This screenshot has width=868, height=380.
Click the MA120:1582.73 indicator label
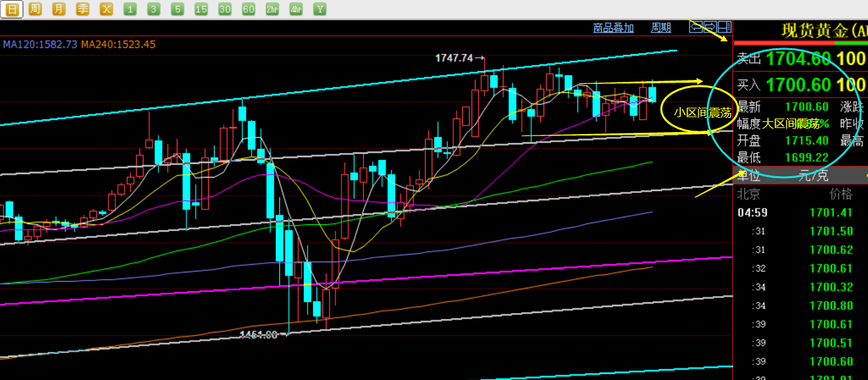click(x=41, y=45)
